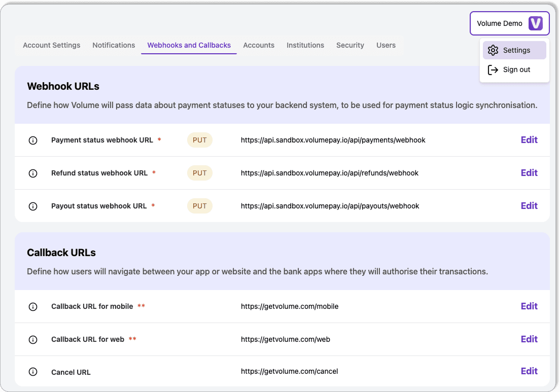Click the info icon beside Refund status webhook URL
This screenshot has width=560, height=392.
pyautogui.click(x=33, y=173)
